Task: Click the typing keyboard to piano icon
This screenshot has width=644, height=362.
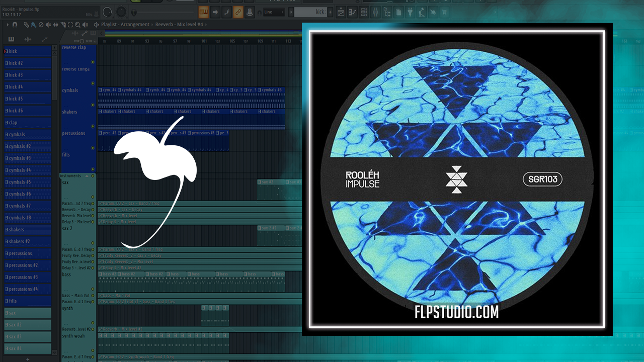Action: 203,12
